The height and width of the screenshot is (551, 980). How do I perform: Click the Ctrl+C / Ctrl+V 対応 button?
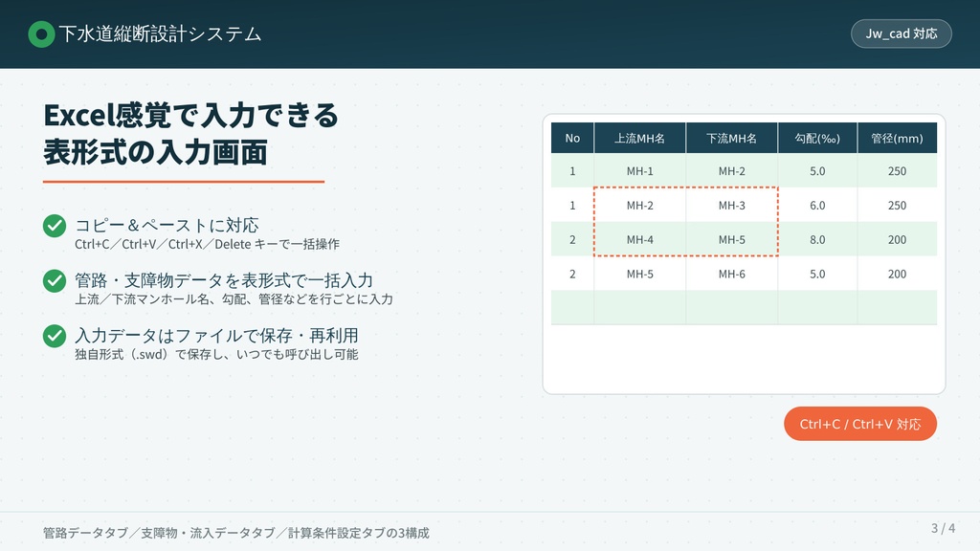pos(860,424)
